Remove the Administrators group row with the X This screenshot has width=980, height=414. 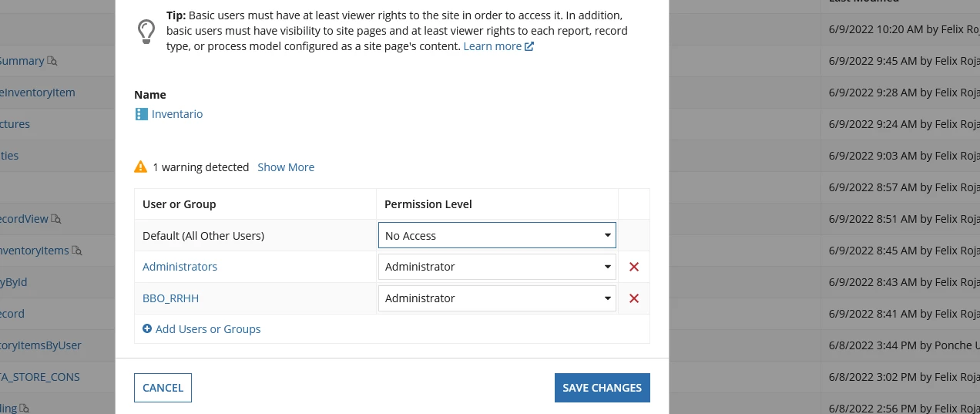(634, 267)
